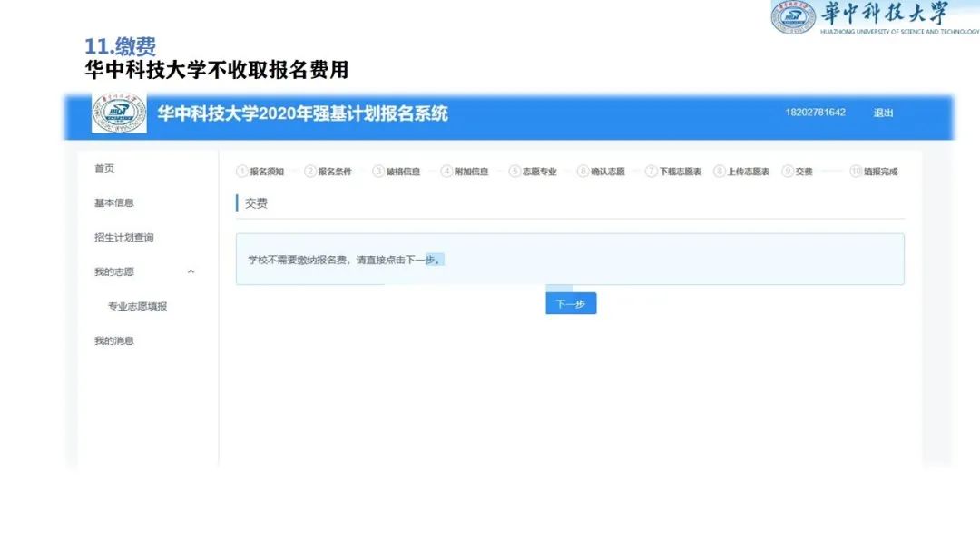
Task: Open 首页 in the sidebar
Action: coord(104,168)
